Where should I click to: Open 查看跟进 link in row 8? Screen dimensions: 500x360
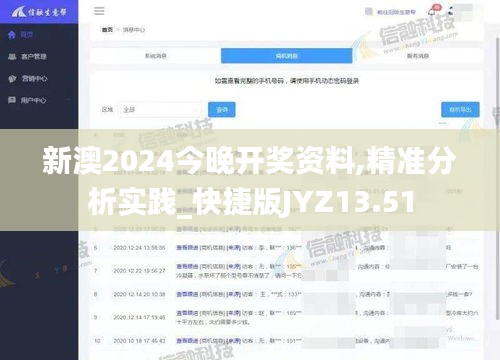(187, 294)
